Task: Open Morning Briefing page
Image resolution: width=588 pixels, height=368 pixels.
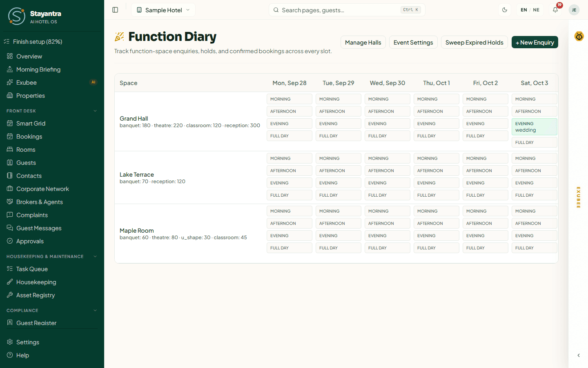Action: pyautogui.click(x=52, y=70)
